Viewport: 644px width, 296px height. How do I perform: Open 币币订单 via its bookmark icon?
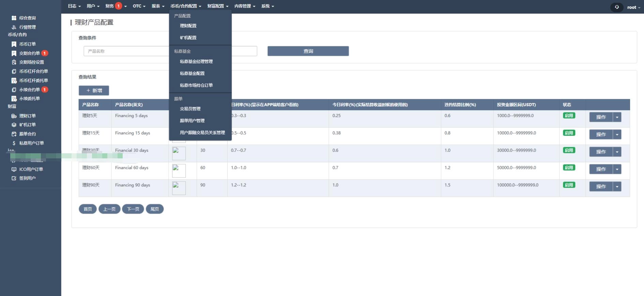coord(14,44)
